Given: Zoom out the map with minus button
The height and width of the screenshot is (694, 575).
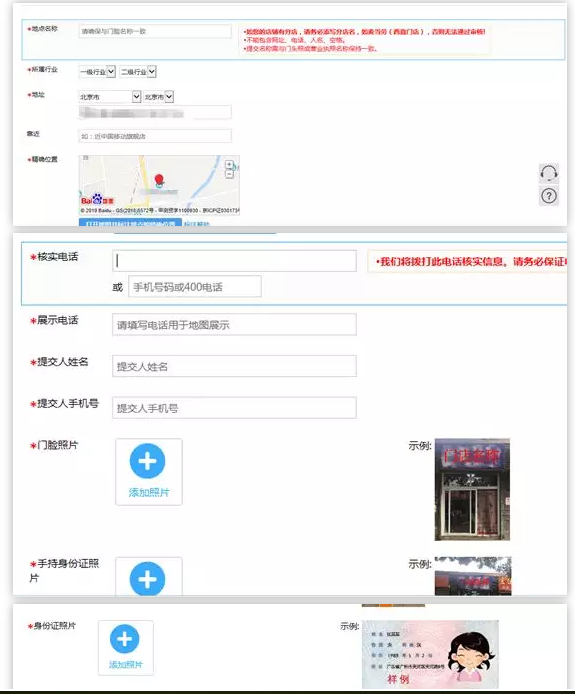Looking at the screenshot, I should (229, 174).
